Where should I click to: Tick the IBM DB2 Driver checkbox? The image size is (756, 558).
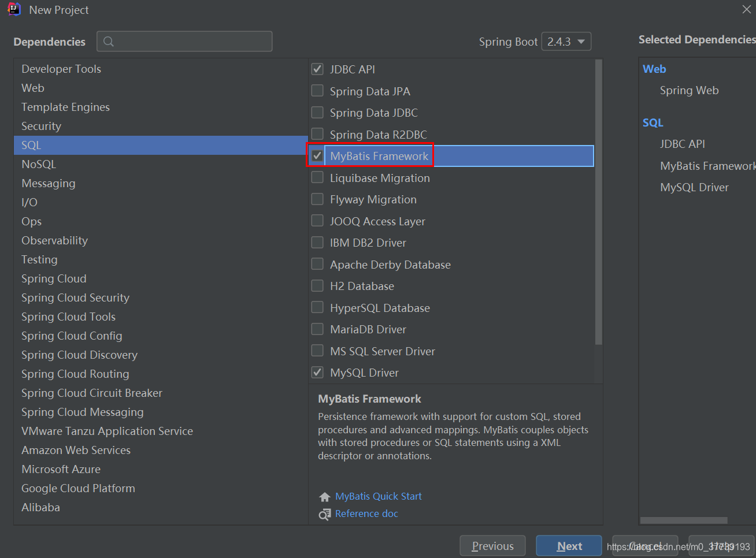click(x=317, y=243)
